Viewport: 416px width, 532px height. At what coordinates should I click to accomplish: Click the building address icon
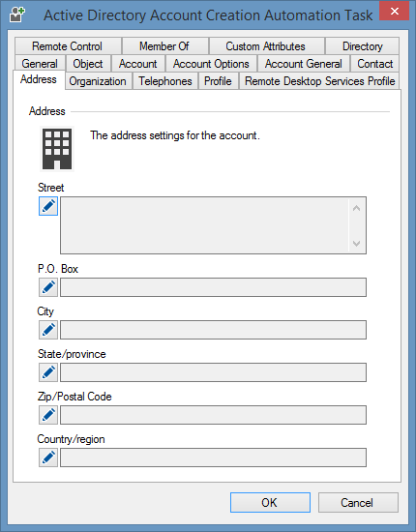click(57, 149)
